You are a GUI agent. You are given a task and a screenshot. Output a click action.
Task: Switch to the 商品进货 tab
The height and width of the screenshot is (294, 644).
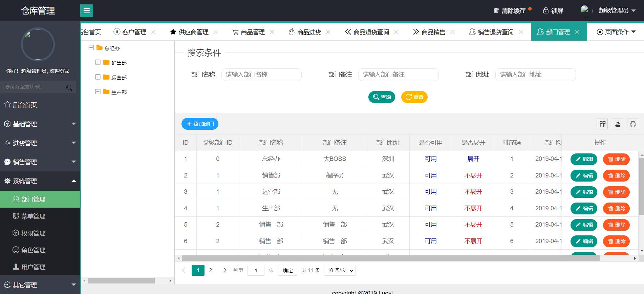[x=305, y=32]
